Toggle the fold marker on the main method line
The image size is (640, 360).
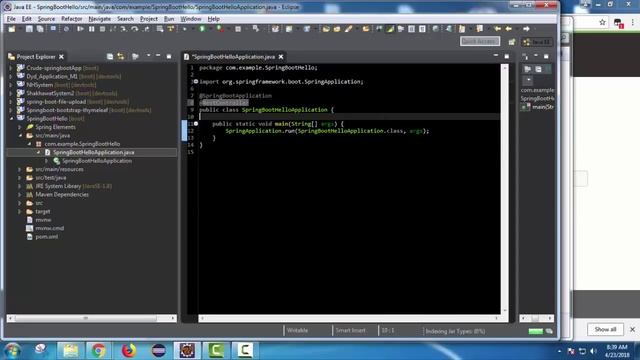[196, 124]
